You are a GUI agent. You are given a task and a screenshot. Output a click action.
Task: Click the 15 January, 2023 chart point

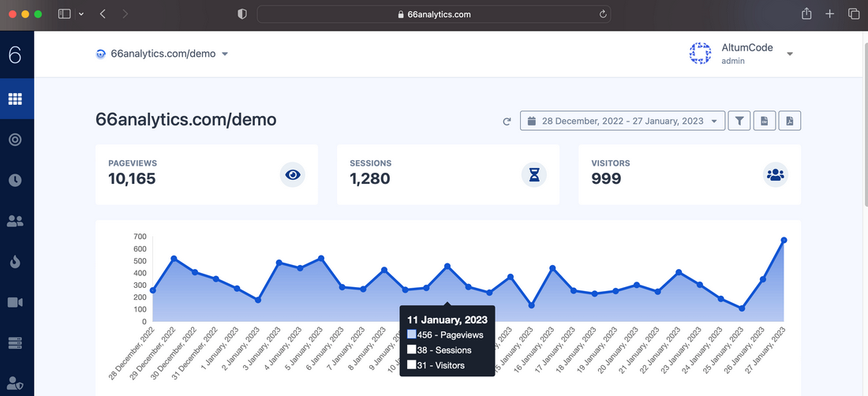pyautogui.click(x=531, y=305)
